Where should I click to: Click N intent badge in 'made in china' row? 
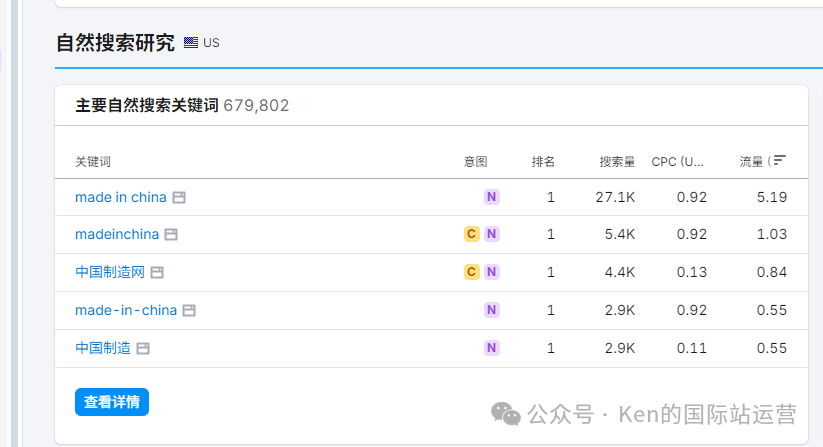491,197
